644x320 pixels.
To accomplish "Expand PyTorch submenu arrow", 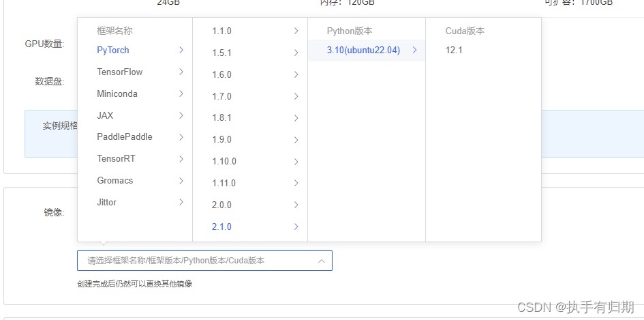I will [x=181, y=50].
